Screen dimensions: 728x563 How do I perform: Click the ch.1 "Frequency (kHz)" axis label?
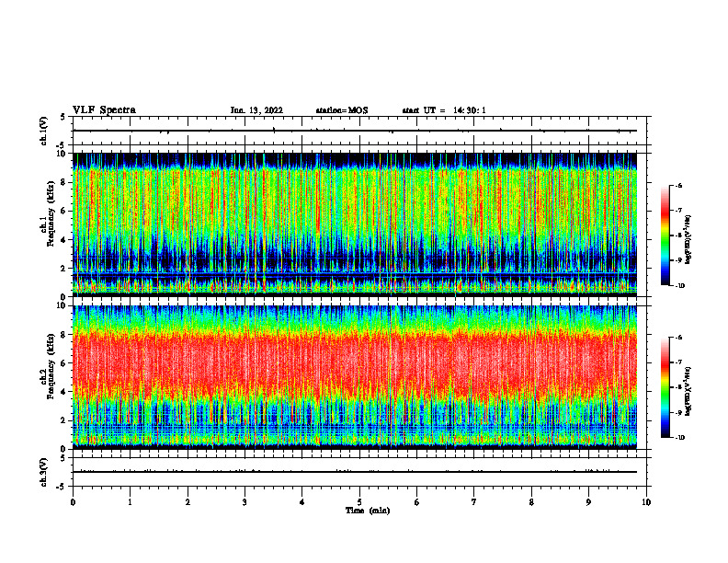pyautogui.click(x=51, y=214)
